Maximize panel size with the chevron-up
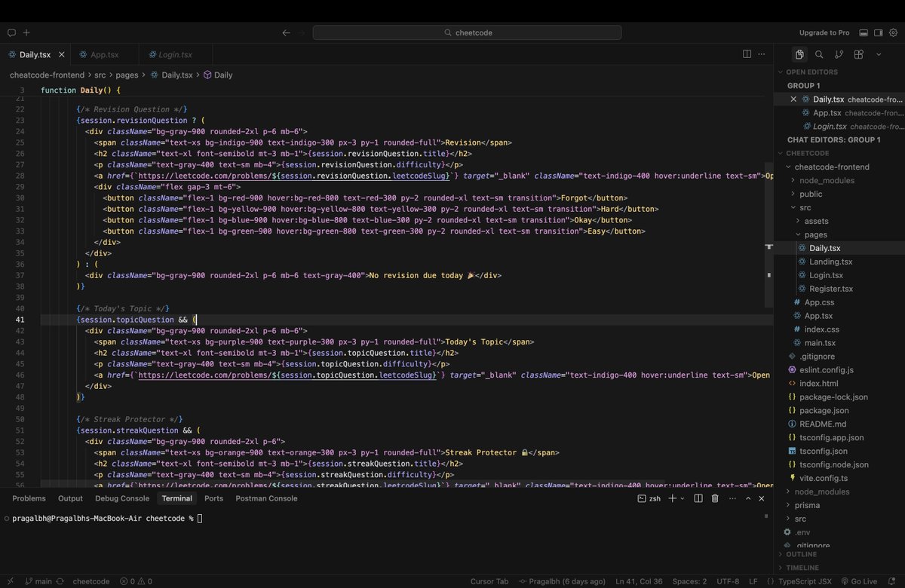 click(748, 498)
